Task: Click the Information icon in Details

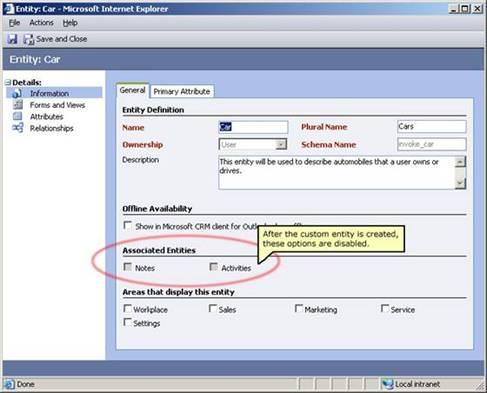Action: 17,94
